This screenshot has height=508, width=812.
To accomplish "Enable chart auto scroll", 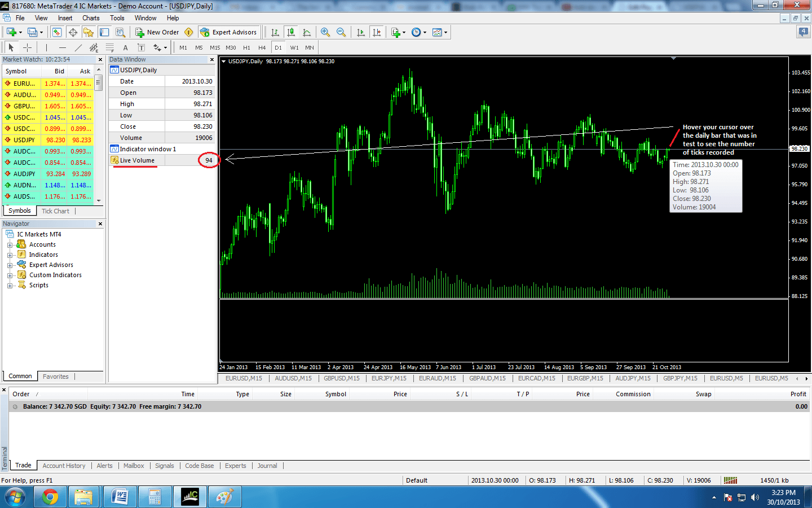I will 360,32.
